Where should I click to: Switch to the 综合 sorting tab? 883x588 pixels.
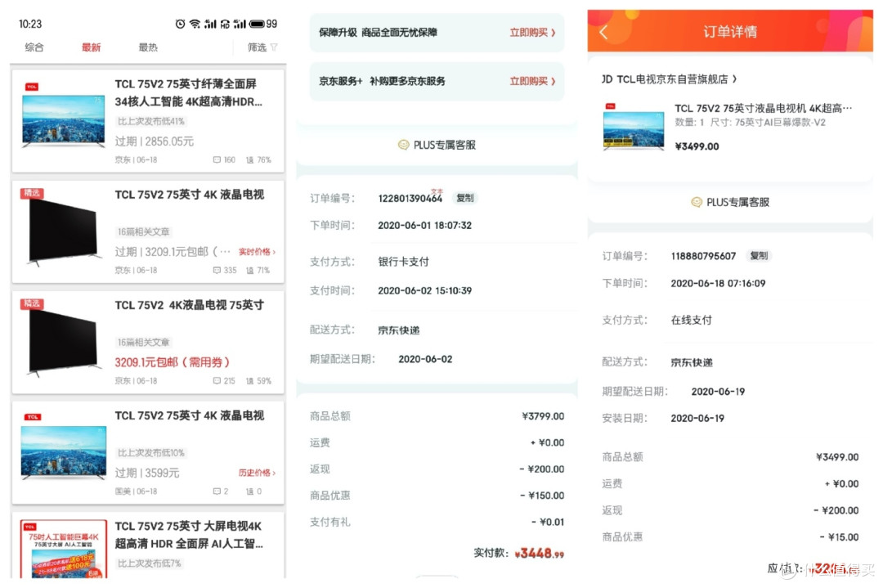pyautogui.click(x=34, y=47)
